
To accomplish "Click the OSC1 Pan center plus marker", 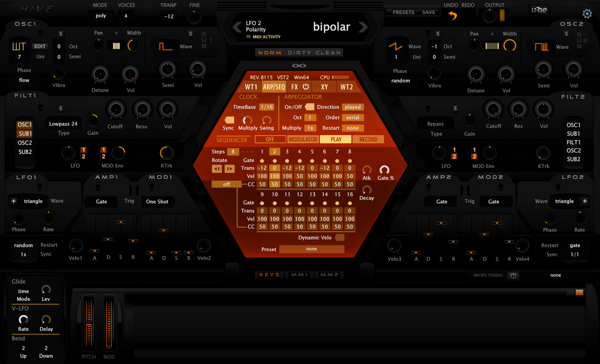I will (116, 33).
